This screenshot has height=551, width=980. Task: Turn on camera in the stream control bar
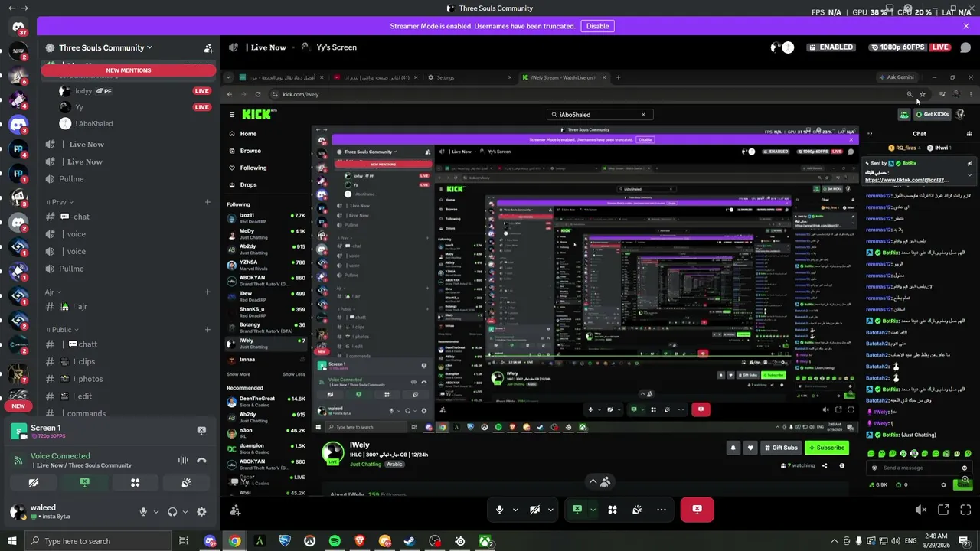(534, 510)
